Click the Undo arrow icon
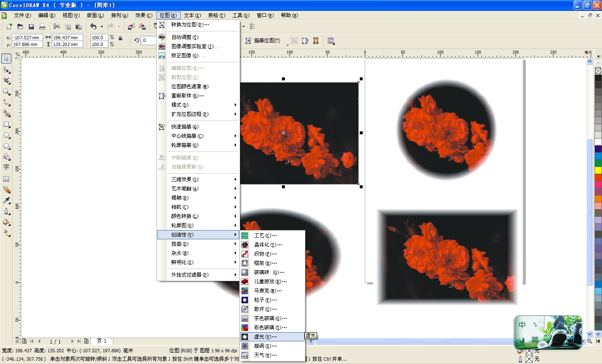Screen dimensions: 602x364 93,27
